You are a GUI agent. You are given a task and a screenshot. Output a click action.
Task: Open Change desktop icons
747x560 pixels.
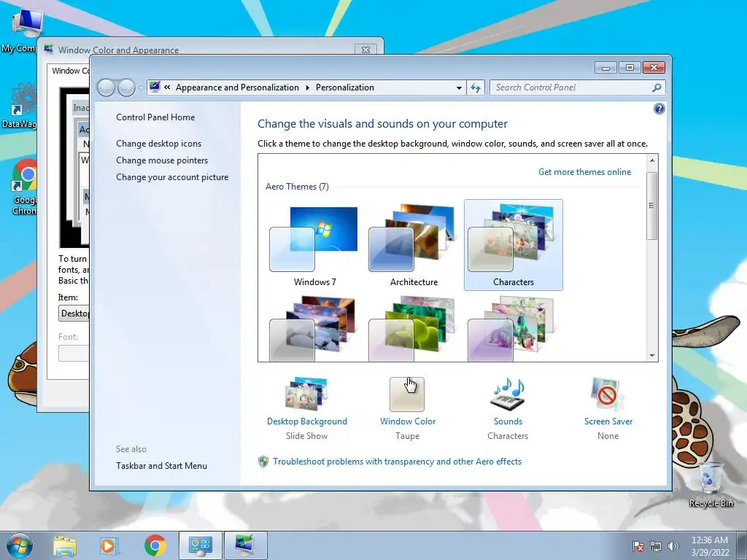158,144
